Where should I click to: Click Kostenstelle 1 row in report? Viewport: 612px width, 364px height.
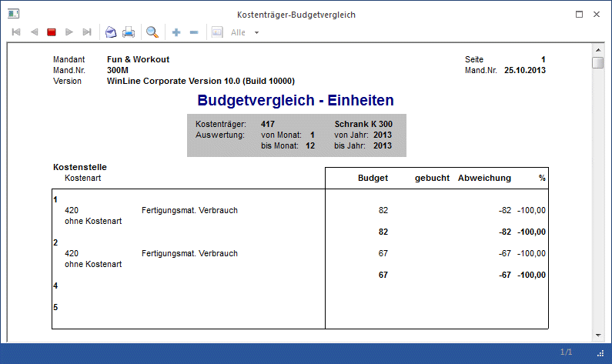[x=55, y=200]
